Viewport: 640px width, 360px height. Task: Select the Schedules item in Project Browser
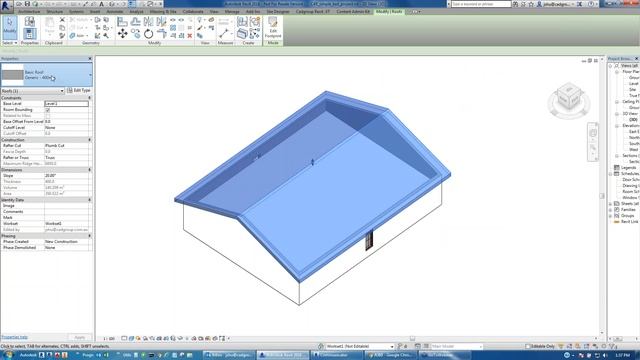630,173
